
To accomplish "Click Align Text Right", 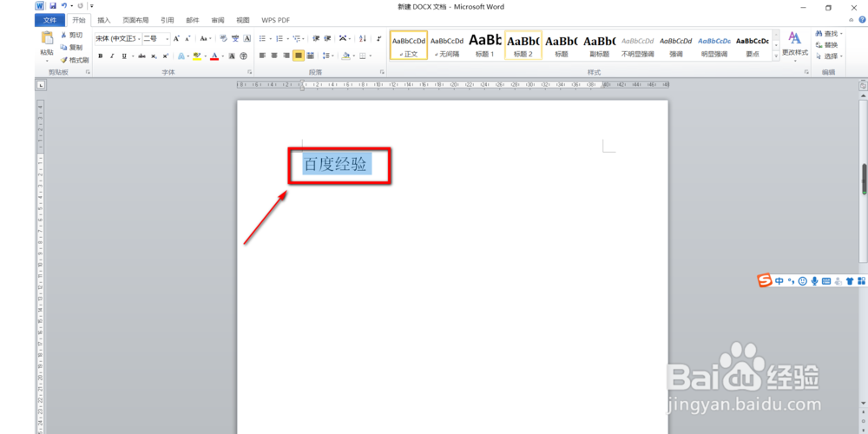I will click(286, 56).
